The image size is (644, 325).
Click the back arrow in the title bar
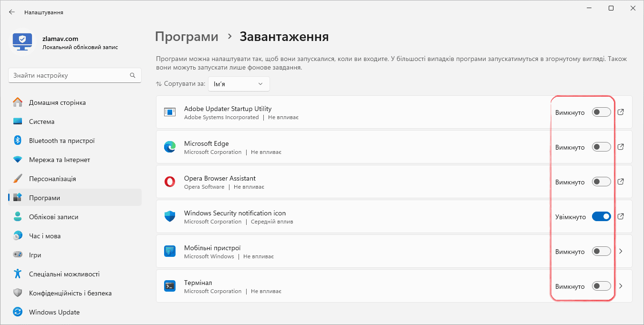pos(12,12)
